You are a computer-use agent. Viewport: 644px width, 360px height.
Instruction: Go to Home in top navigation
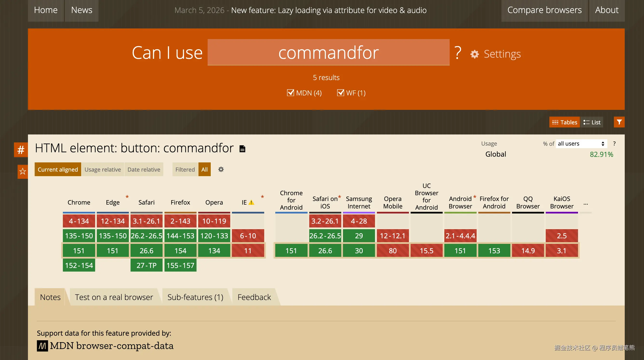(x=46, y=10)
